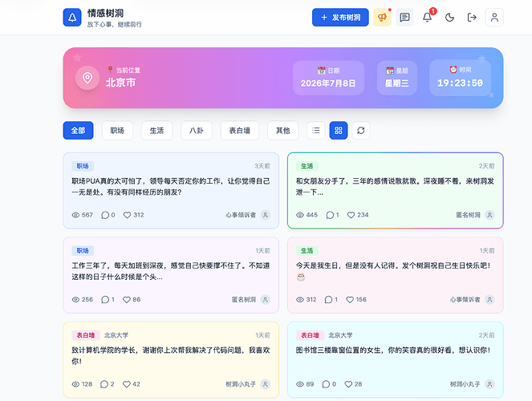
Task: Open the notification bell with red badge
Action: click(427, 18)
